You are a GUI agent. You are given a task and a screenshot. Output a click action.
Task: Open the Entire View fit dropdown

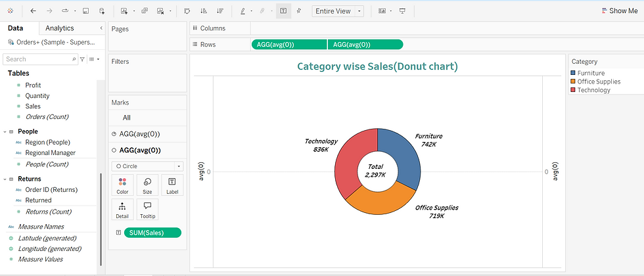coord(338,11)
